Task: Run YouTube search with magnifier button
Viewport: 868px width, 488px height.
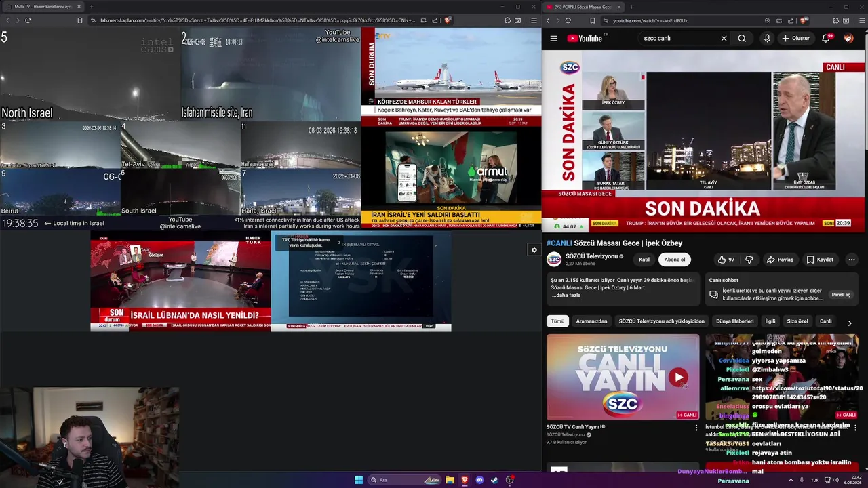Action: coord(742,39)
